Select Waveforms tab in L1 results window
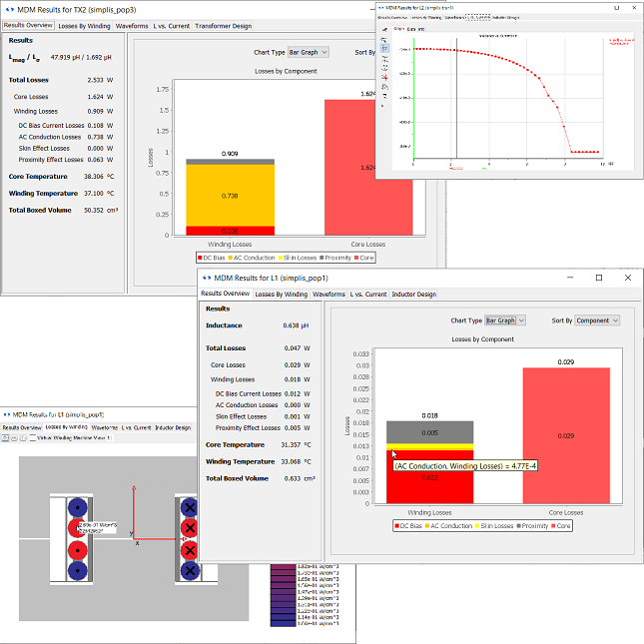This screenshot has height=644, width=644. [328, 295]
